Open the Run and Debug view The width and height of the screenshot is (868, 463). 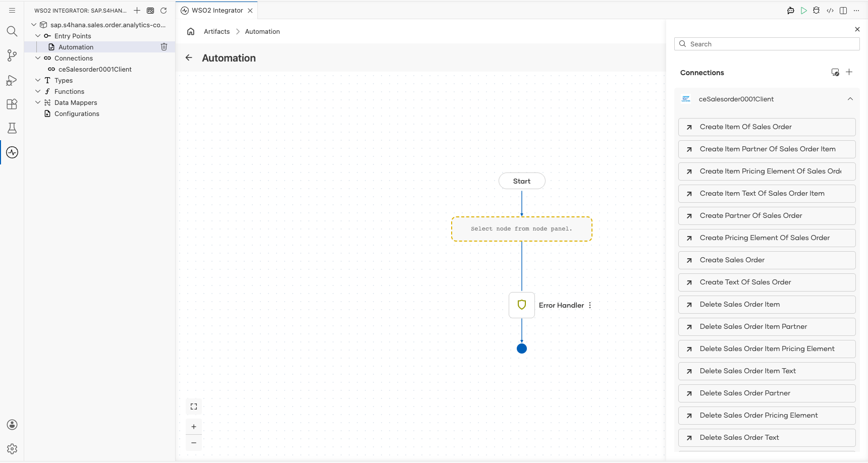point(12,80)
